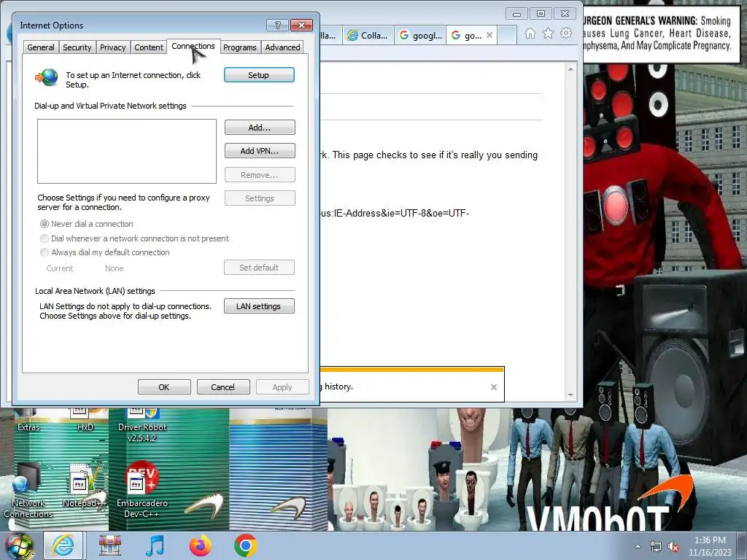Switch to the Privacy tab
This screenshot has width=747, height=560.
pyautogui.click(x=112, y=47)
